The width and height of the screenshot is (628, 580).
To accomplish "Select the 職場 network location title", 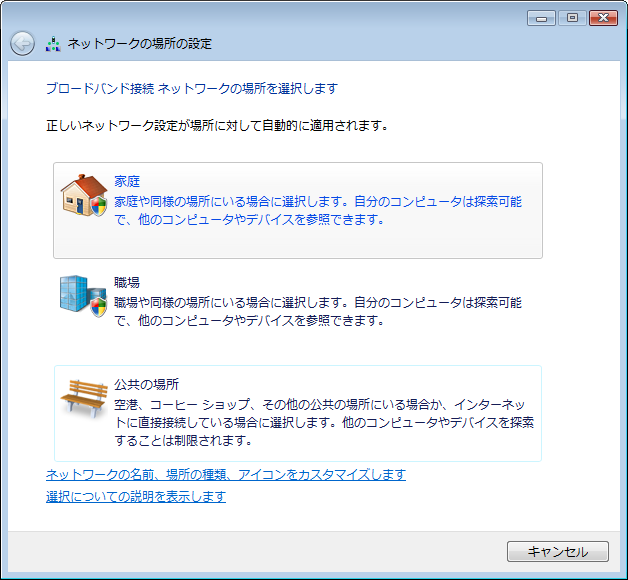I will click(x=127, y=282).
